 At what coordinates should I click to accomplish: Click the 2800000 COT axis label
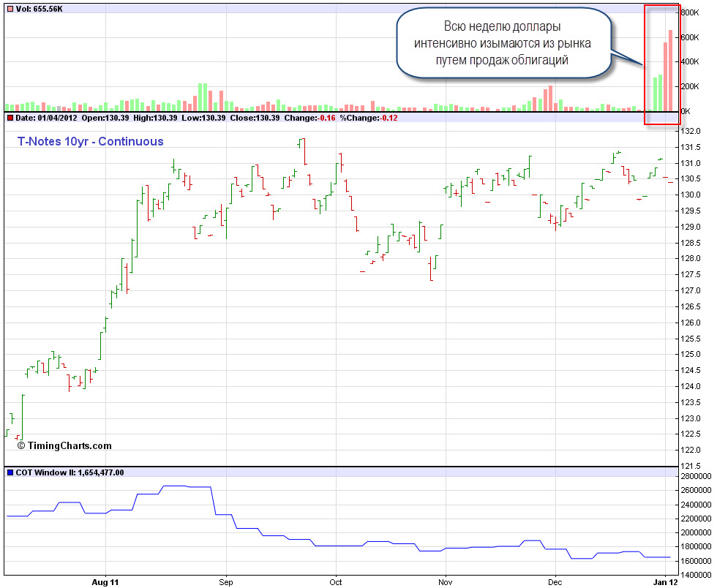pyautogui.click(x=695, y=476)
